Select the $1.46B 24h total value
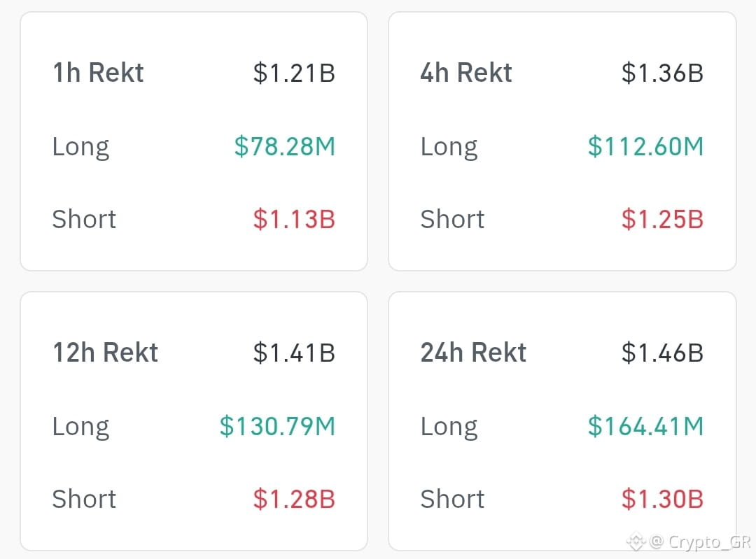Viewport: 756px width, 559px height. coord(662,353)
